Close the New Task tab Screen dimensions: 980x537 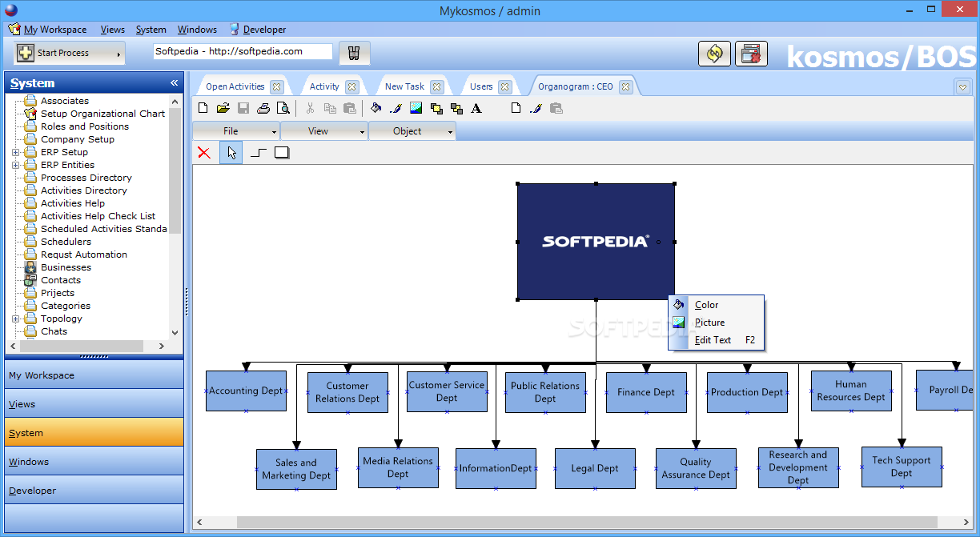point(437,86)
